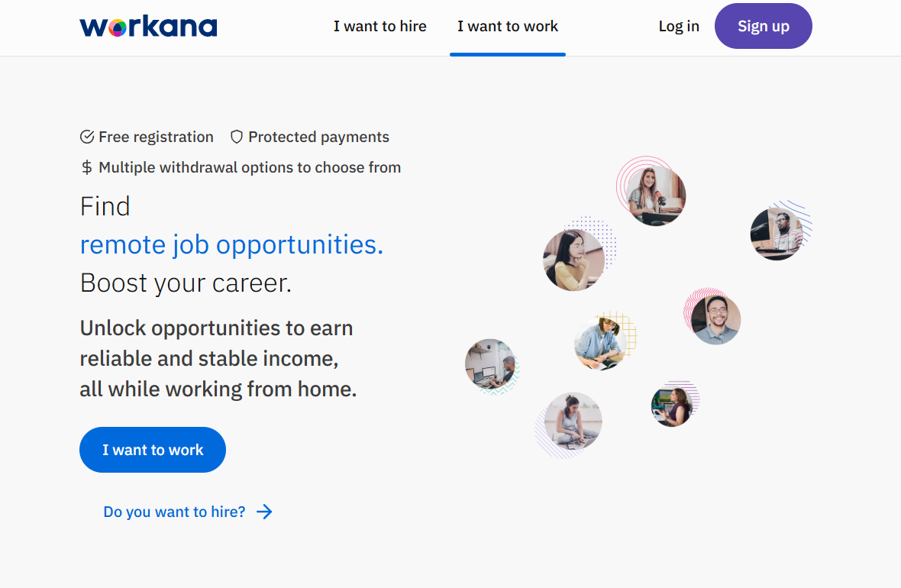Click the dollar sign icon
This screenshot has height=588, width=901.
pos(87,168)
